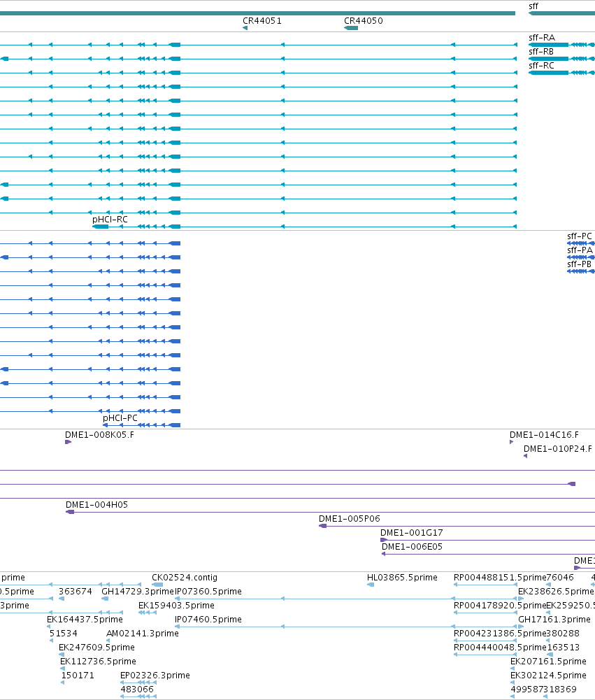595x700 pixels.
Task: Click the CR44050 gene arrow glyph
Action: (x=351, y=28)
